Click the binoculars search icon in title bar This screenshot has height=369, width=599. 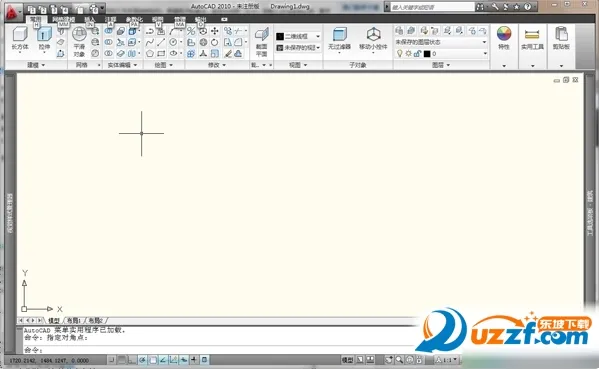[480, 6]
